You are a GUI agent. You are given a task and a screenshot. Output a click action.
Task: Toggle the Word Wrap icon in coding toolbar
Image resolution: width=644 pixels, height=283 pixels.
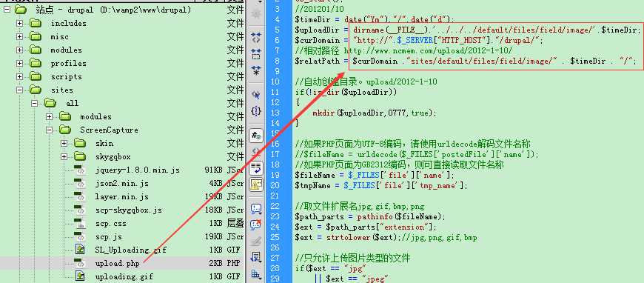click(x=256, y=168)
